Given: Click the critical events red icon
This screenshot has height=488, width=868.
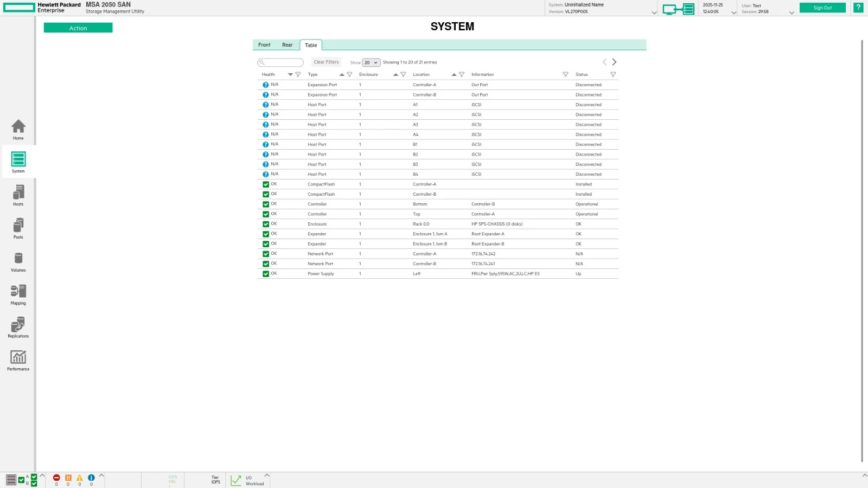Looking at the screenshot, I should point(56,478).
